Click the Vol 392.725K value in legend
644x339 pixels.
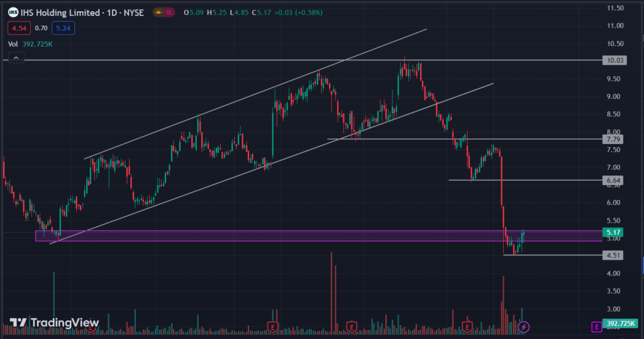tap(37, 44)
